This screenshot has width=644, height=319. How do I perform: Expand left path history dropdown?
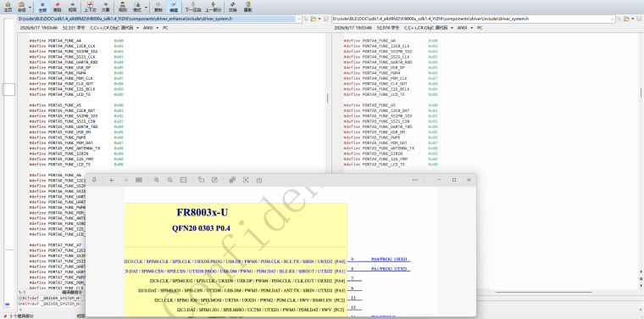point(299,19)
